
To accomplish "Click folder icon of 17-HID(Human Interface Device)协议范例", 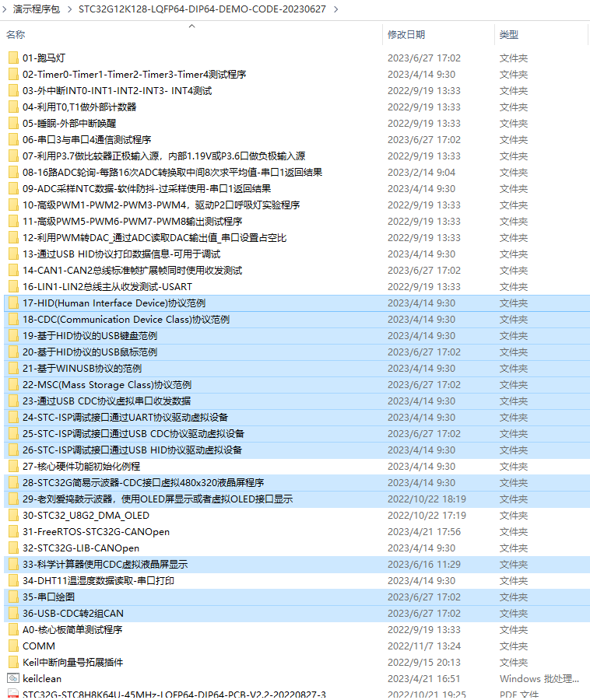I will coord(13,303).
